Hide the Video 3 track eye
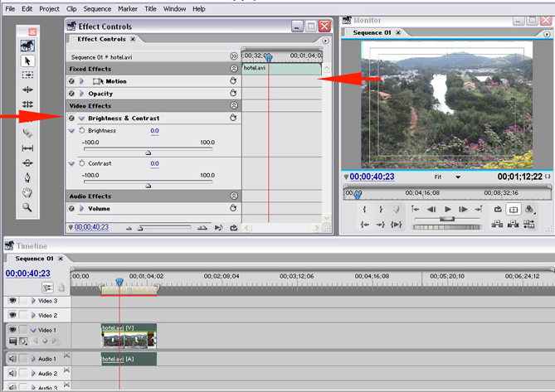The height and width of the screenshot is (392, 555). coord(12,302)
